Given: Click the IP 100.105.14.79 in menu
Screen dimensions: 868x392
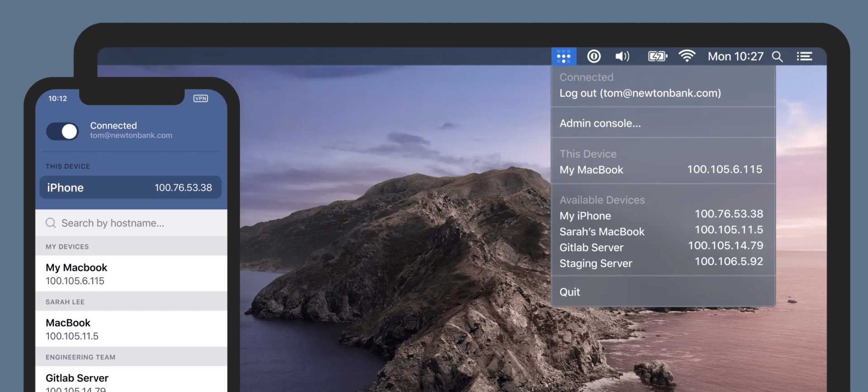Looking at the screenshot, I should [726, 246].
